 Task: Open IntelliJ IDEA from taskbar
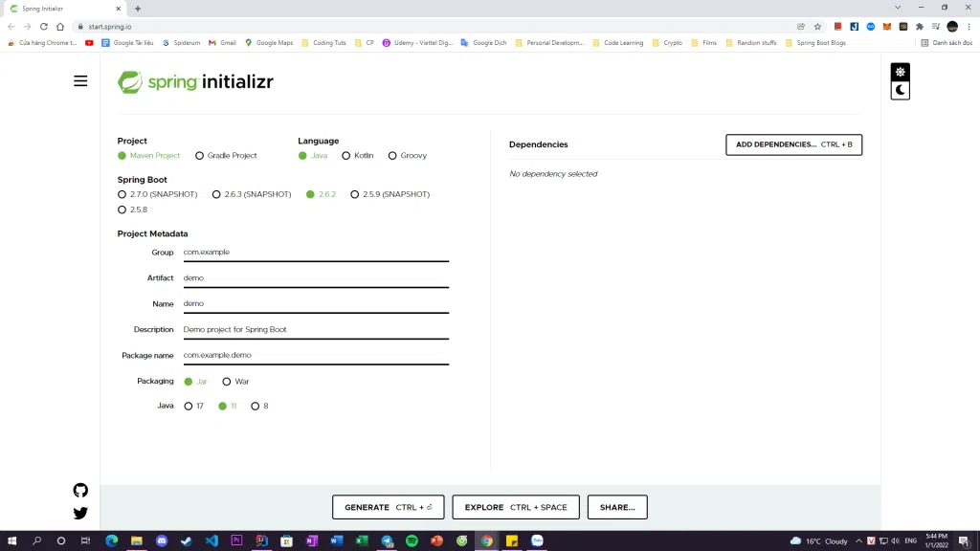point(262,540)
